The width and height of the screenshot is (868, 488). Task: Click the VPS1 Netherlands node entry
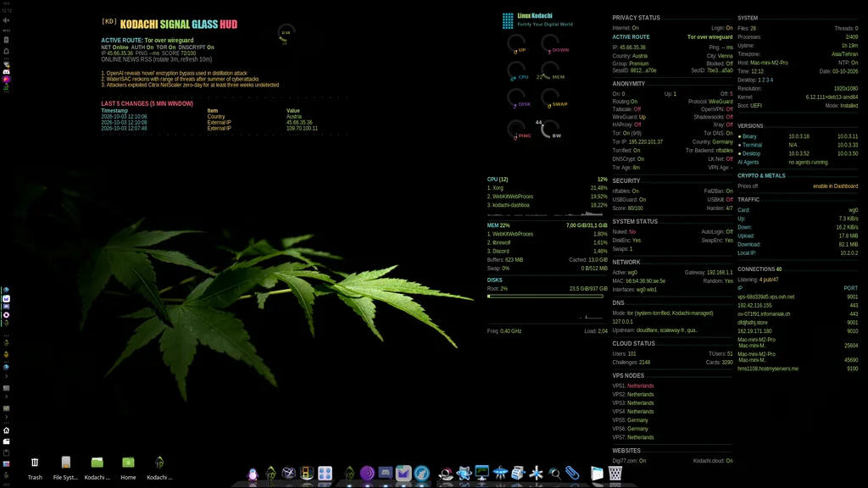click(x=632, y=385)
